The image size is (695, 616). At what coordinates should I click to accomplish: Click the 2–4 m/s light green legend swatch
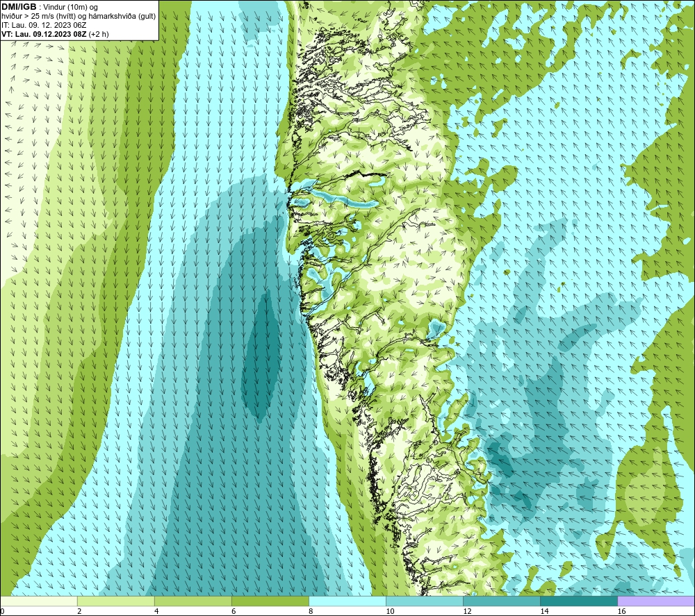(x=116, y=601)
